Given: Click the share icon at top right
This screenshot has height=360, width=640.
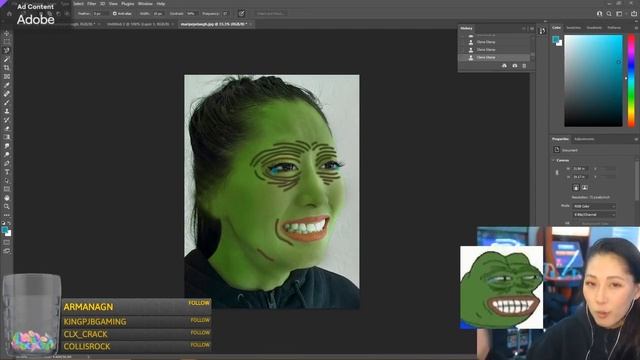Looking at the screenshot, I should point(634,13).
